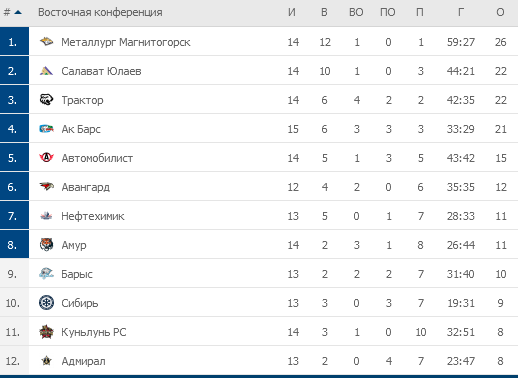The width and height of the screenshot is (518, 378).
Task: Open the Нефтехимик team link
Action: pos(93,216)
